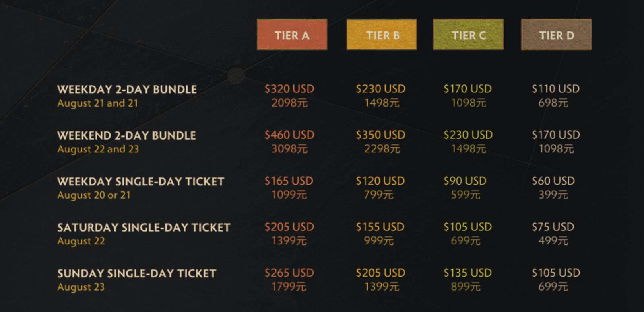Viewport: 644px width, 312px height.
Task: Choose the $155 USD Saturday Tier B price
Action: point(380,227)
